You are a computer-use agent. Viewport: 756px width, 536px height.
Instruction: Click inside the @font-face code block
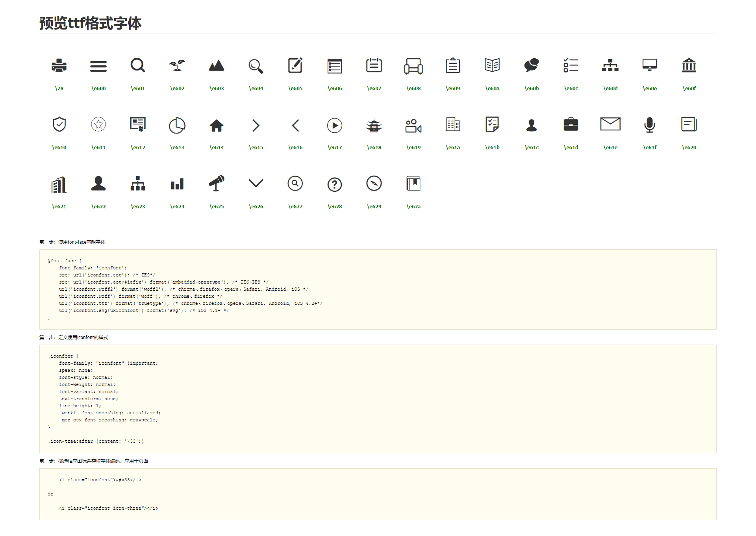[378, 289]
